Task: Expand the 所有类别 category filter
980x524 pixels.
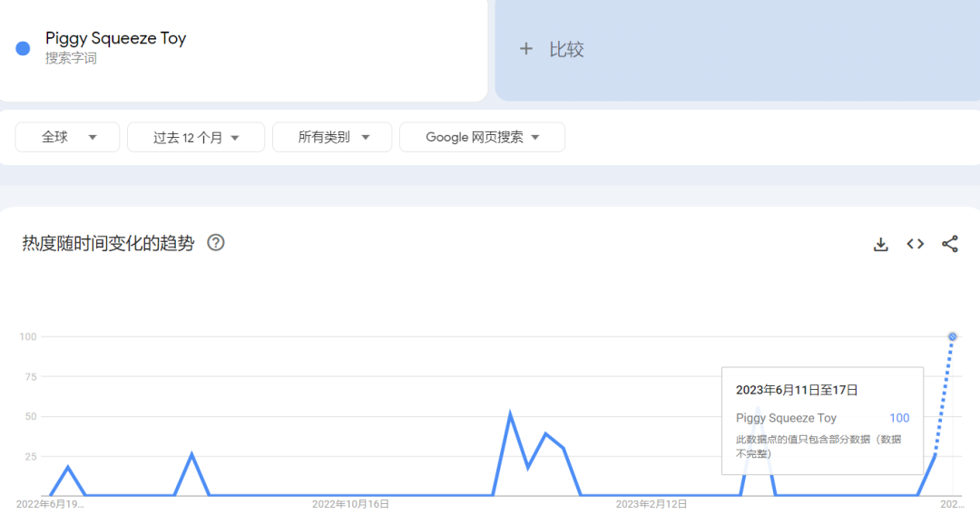Action: (x=332, y=137)
